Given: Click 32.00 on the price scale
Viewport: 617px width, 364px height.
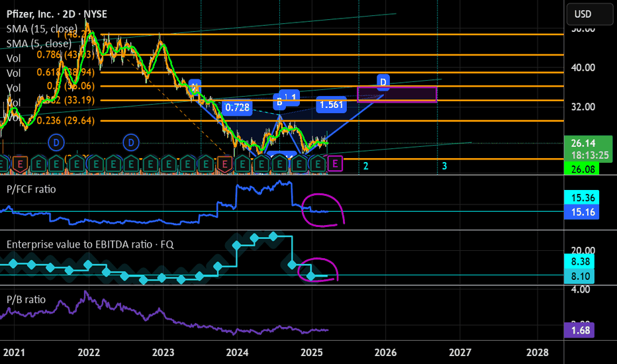Looking at the screenshot, I should point(583,107).
